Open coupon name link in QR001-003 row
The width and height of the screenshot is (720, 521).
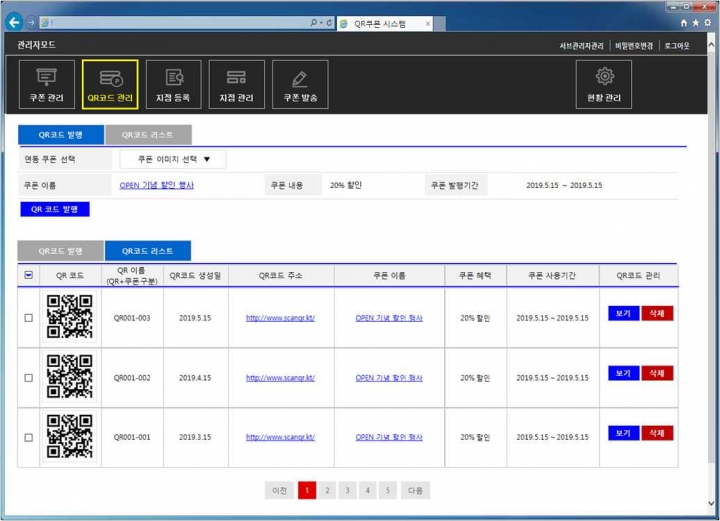tap(389, 318)
